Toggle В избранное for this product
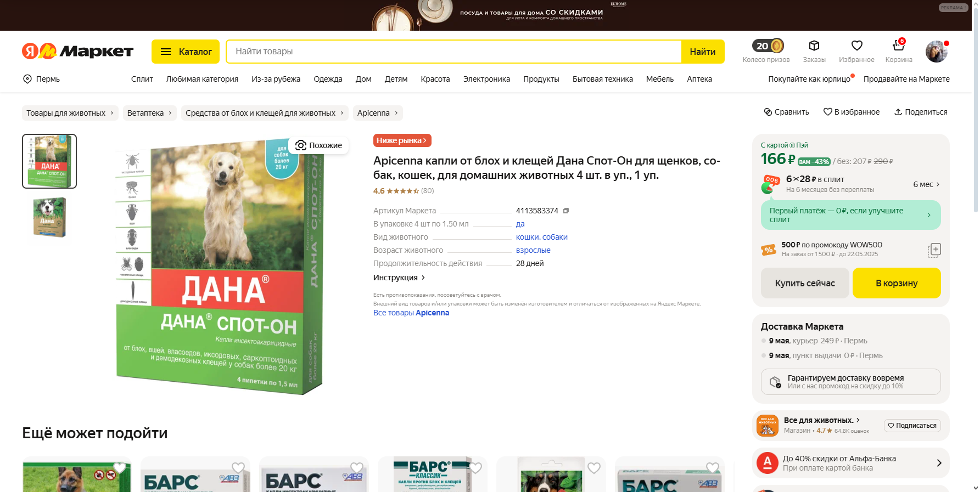 tap(851, 112)
